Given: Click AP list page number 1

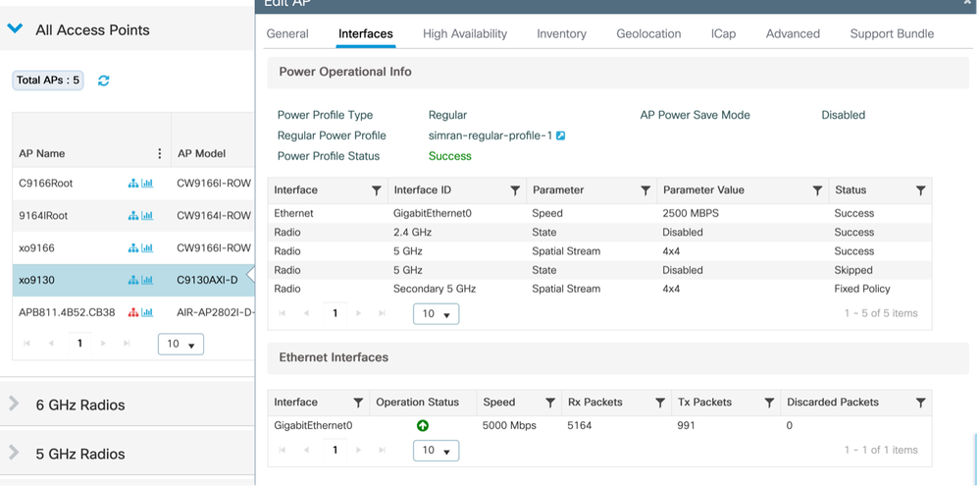Looking at the screenshot, I should click(79, 344).
